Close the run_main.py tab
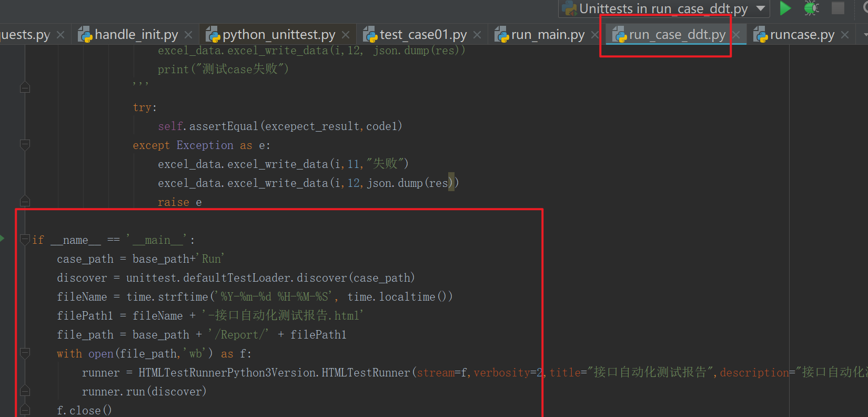Viewport: 868px width, 417px height. point(595,35)
